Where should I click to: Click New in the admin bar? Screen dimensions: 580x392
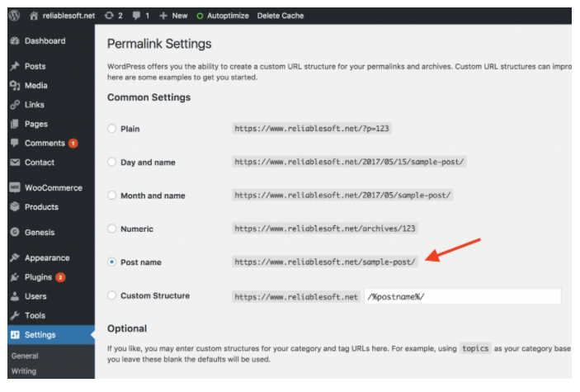point(180,16)
